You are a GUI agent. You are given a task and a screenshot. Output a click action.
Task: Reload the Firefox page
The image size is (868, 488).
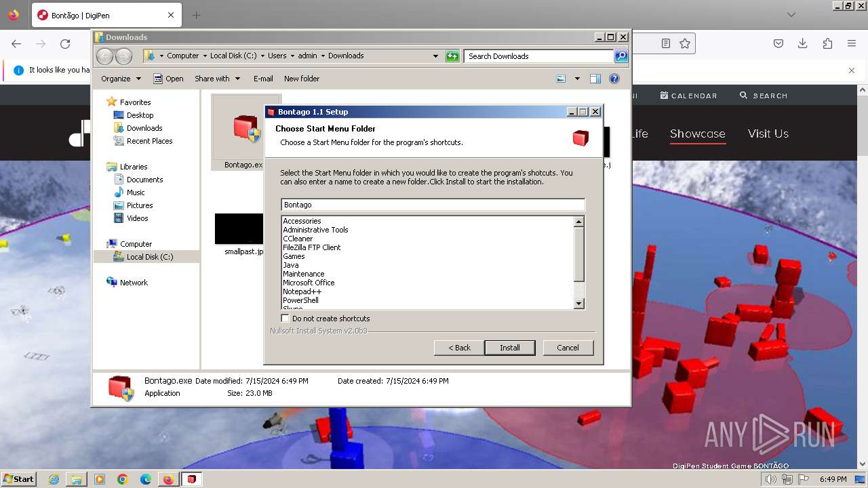point(65,43)
